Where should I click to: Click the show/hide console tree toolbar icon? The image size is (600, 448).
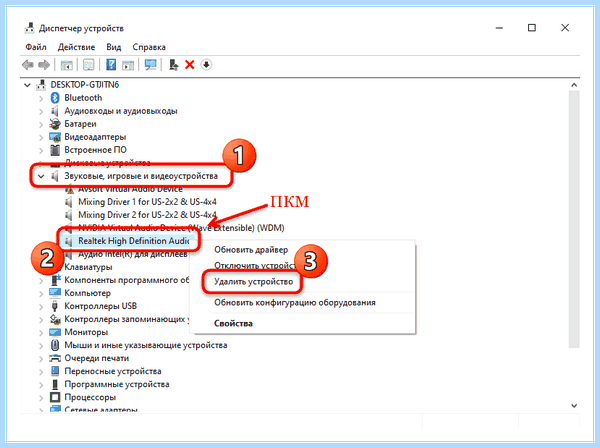coord(67,65)
